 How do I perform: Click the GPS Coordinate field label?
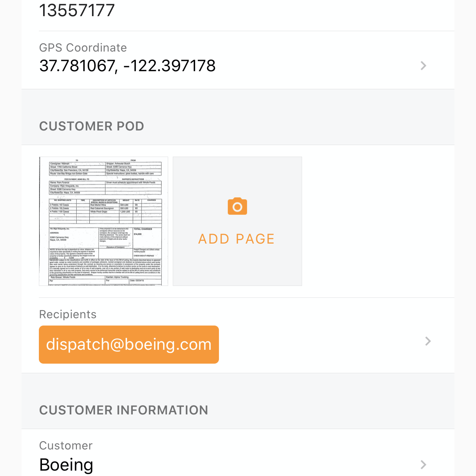coord(83,48)
